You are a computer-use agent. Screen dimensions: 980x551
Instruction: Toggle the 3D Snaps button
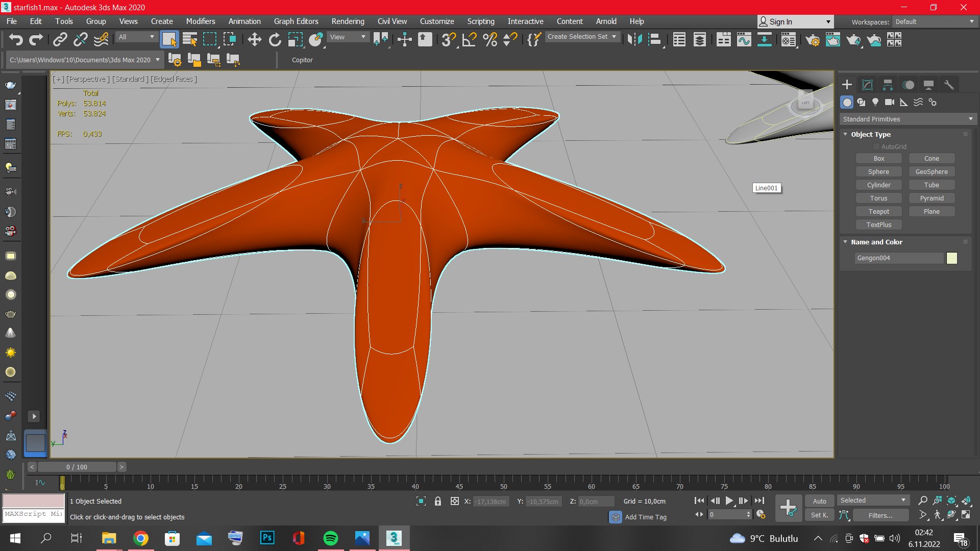click(449, 39)
